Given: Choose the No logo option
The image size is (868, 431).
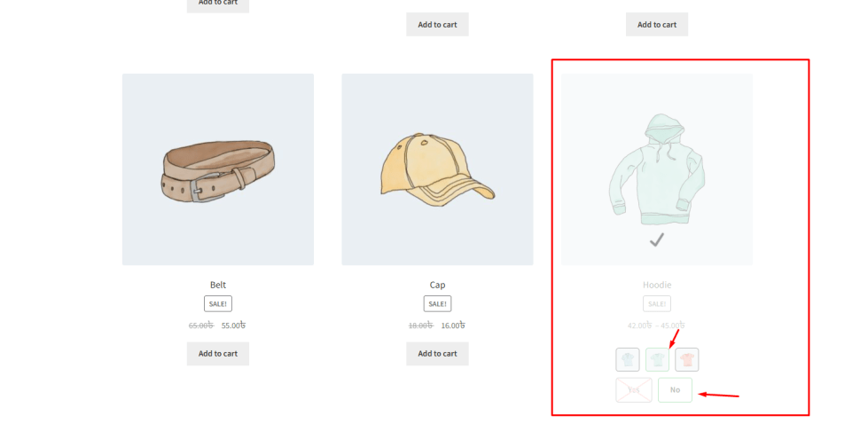Looking at the screenshot, I should tap(675, 390).
